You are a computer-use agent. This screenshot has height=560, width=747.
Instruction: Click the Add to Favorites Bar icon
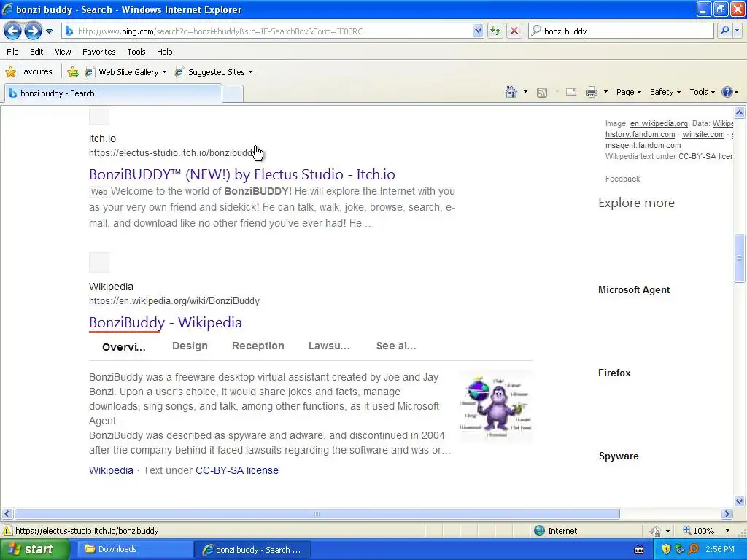[x=72, y=72]
